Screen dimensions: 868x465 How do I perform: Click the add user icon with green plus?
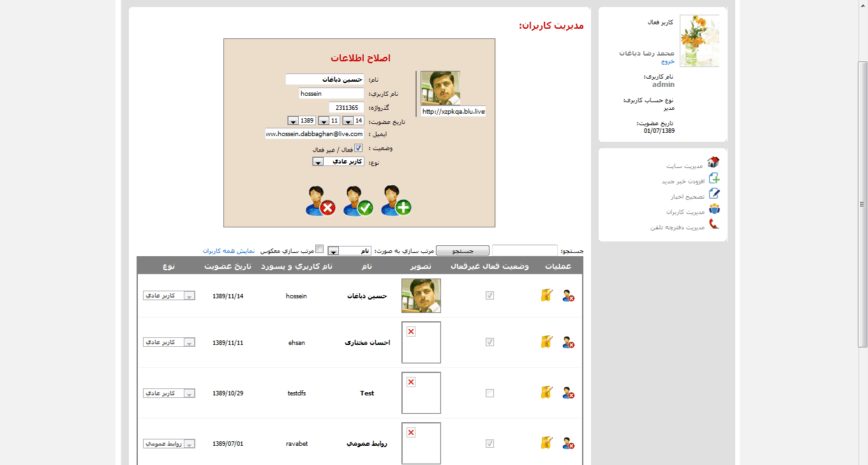click(x=396, y=201)
